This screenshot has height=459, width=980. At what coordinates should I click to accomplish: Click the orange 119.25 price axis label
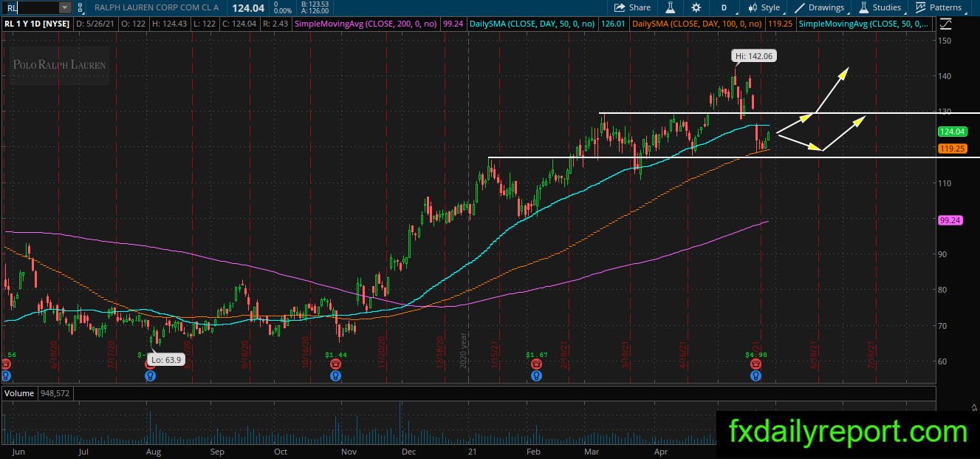[x=952, y=149]
